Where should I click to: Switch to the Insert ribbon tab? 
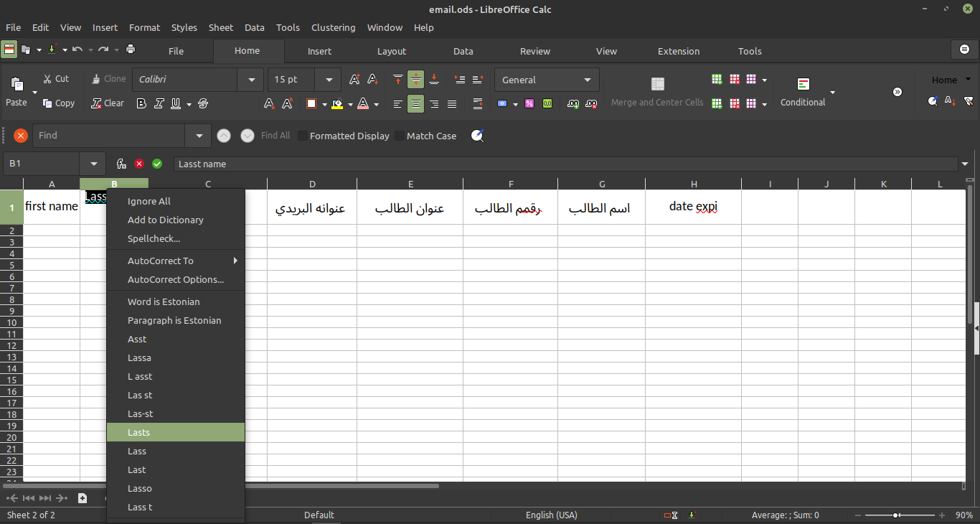[x=319, y=51]
